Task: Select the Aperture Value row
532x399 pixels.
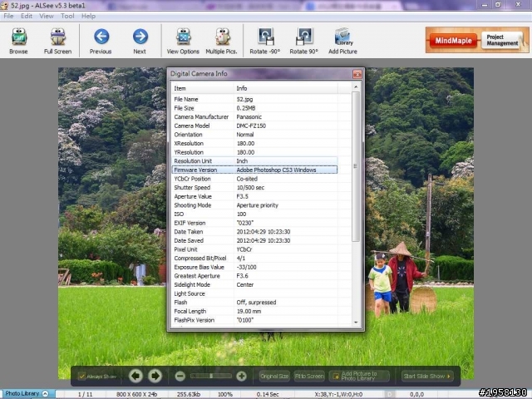Action: 254,196
